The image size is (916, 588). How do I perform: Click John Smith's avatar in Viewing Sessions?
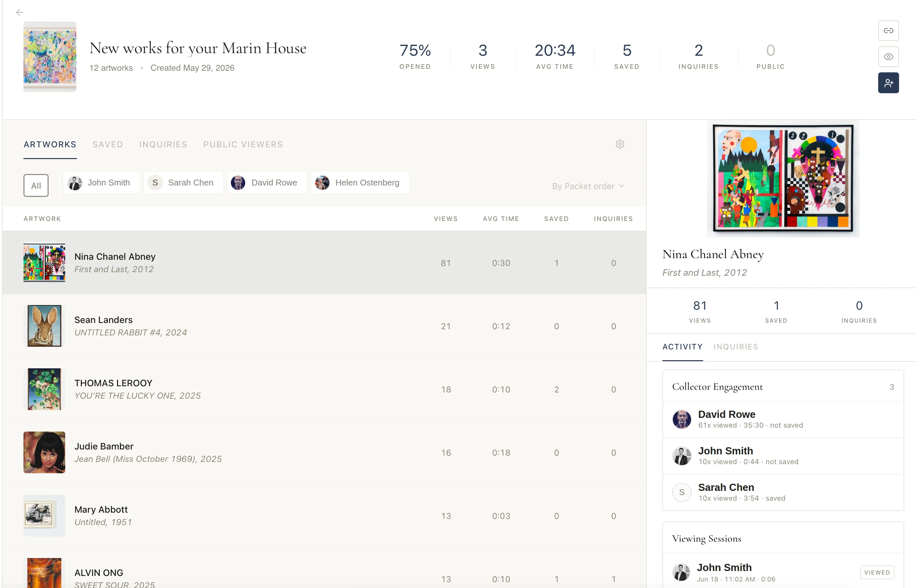pyautogui.click(x=681, y=572)
